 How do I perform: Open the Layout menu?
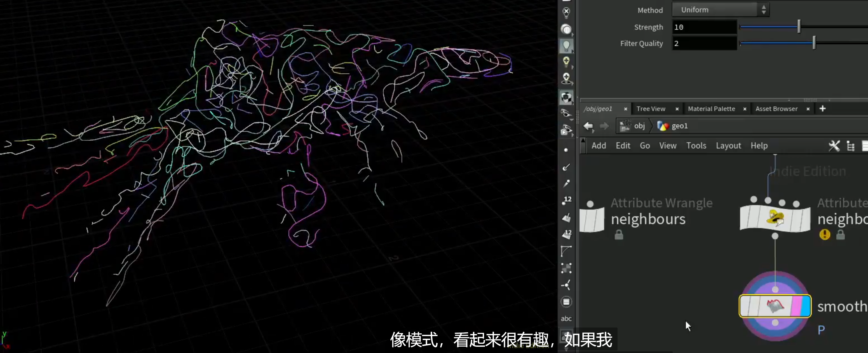tap(728, 146)
